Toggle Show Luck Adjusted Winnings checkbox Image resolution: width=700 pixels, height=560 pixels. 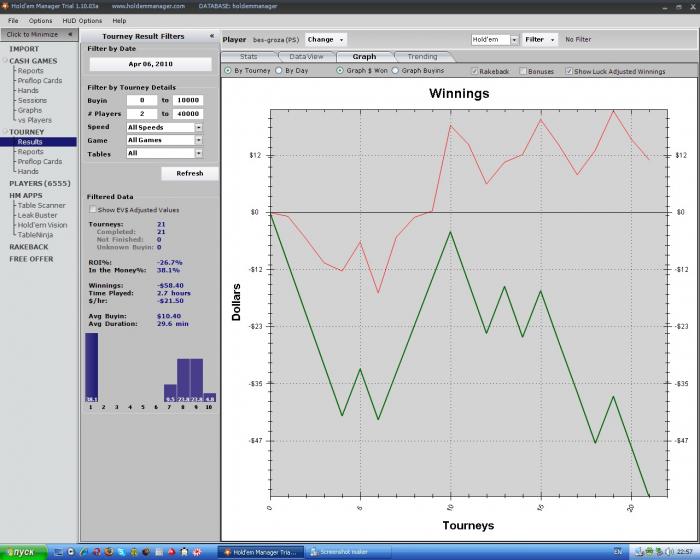point(569,71)
